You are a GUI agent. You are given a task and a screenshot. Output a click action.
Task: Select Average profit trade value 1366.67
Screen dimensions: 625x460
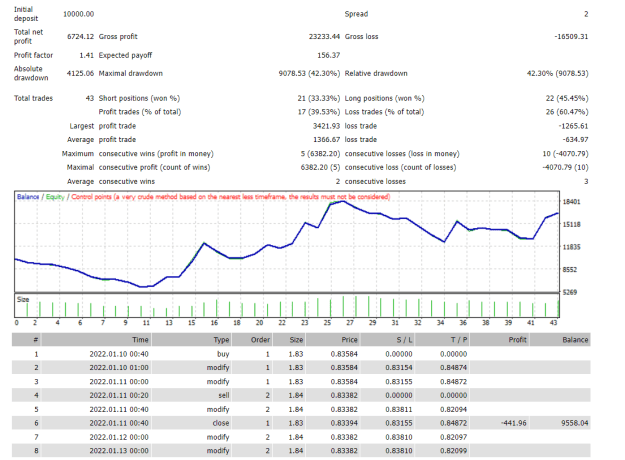pyautogui.click(x=326, y=140)
